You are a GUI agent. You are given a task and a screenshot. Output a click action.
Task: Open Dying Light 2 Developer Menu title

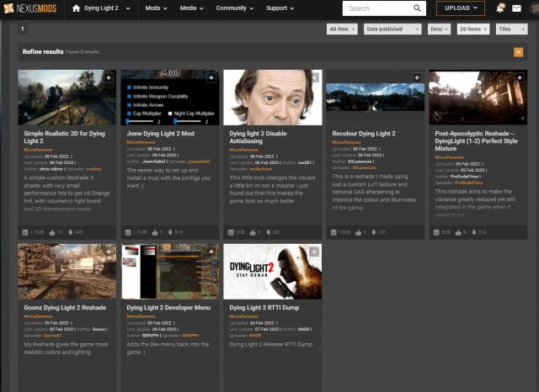coord(168,308)
